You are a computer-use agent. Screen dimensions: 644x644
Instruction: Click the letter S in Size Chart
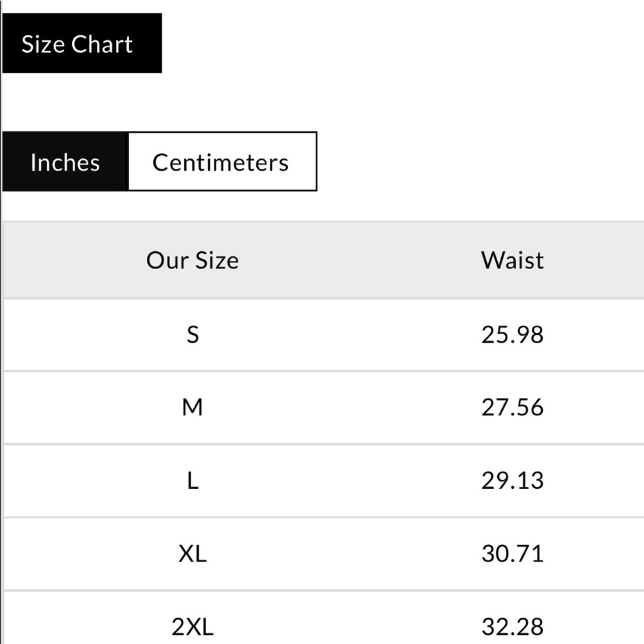click(28, 44)
